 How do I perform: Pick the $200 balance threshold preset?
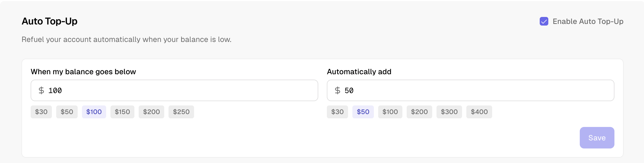[151, 112]
